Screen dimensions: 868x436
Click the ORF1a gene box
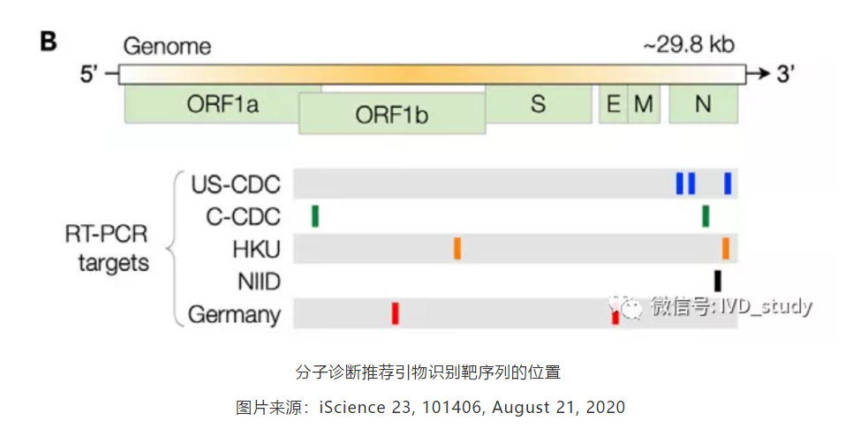tap(223, 103)
